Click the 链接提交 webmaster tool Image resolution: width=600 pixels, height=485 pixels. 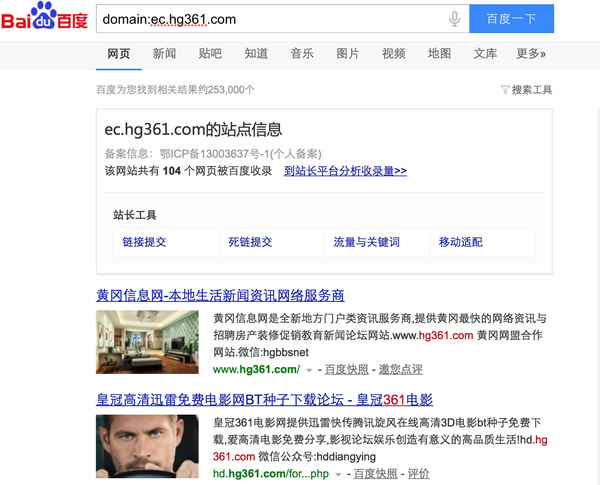coord(144,242)
